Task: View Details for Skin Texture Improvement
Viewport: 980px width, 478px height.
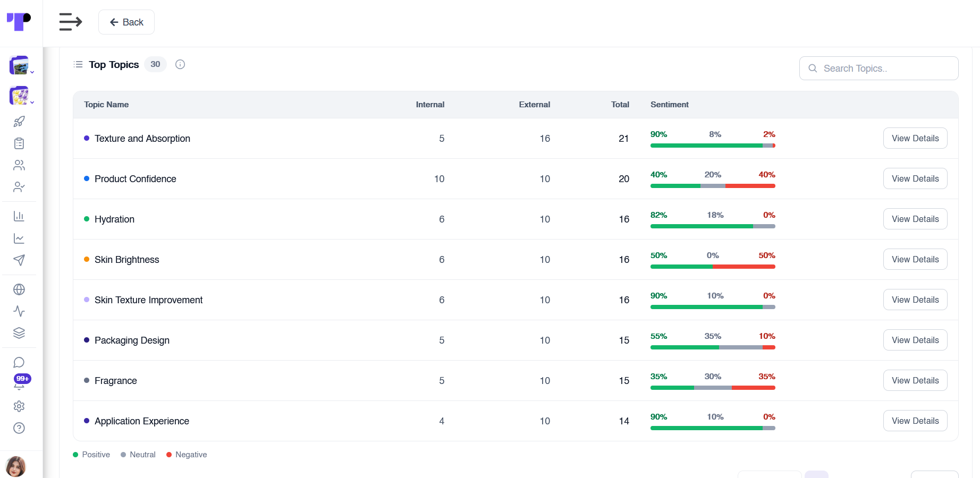Action: point(915,300)
